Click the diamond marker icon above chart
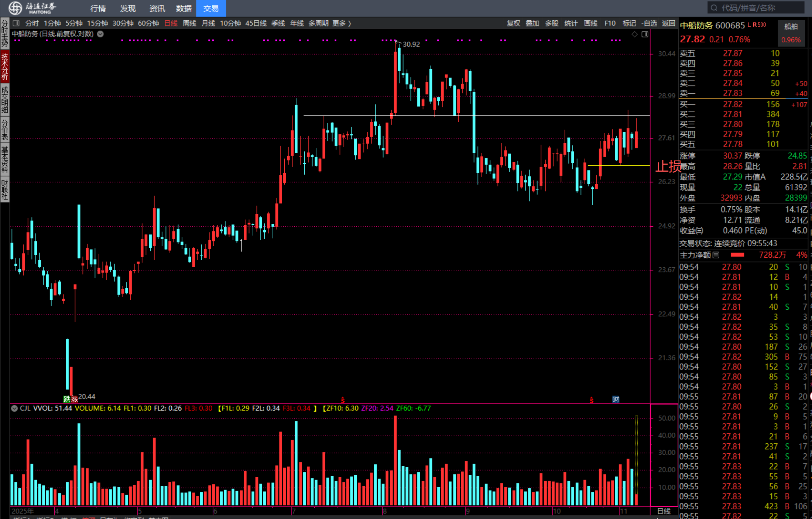 [x=634, y=34]
